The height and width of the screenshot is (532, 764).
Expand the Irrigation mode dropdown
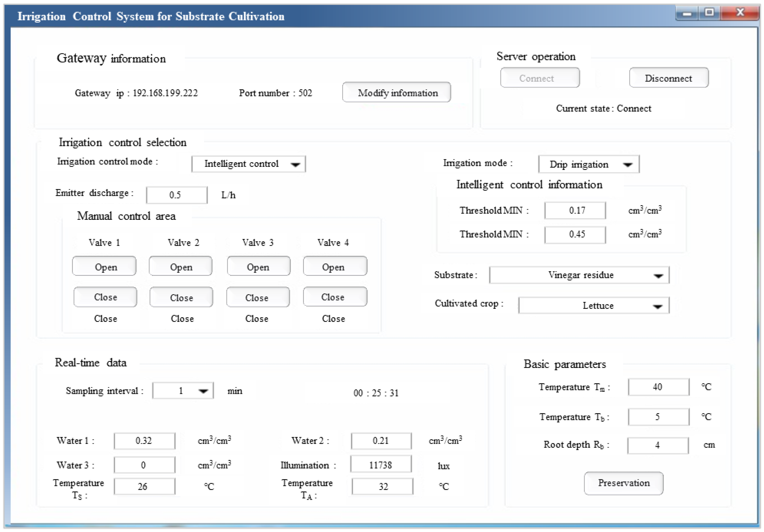(588, 164)
